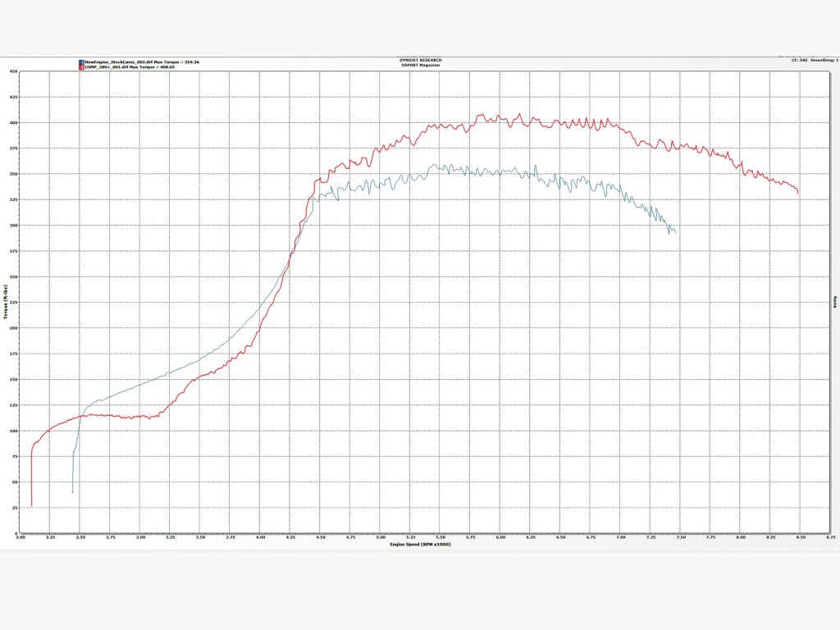Click the red COMP_280+ legend swatch
The height and width of the screenshot is (630, 840).
pos(80,66)
